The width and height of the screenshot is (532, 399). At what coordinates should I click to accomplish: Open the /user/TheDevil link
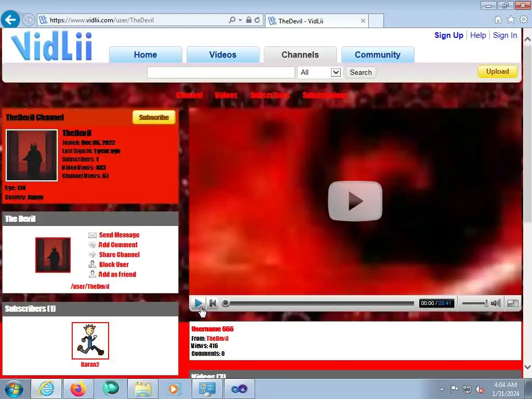(x=90, y=286)
